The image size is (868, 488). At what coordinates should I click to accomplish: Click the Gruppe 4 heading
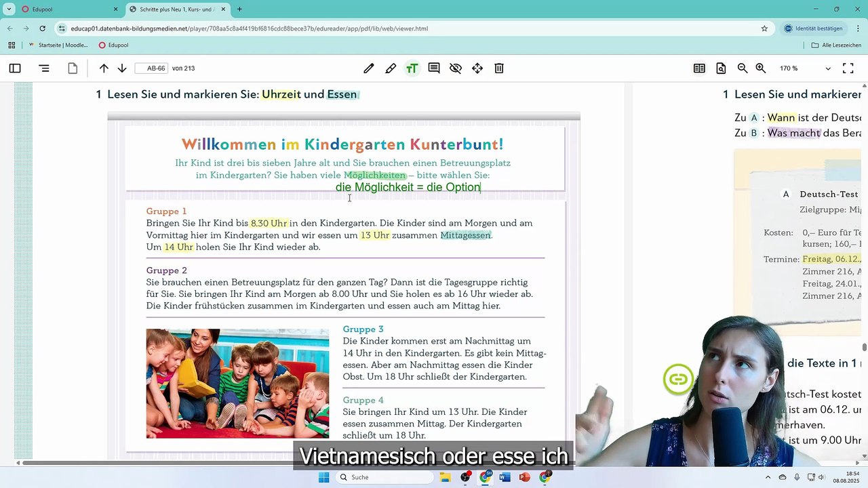tap(363, 400)
